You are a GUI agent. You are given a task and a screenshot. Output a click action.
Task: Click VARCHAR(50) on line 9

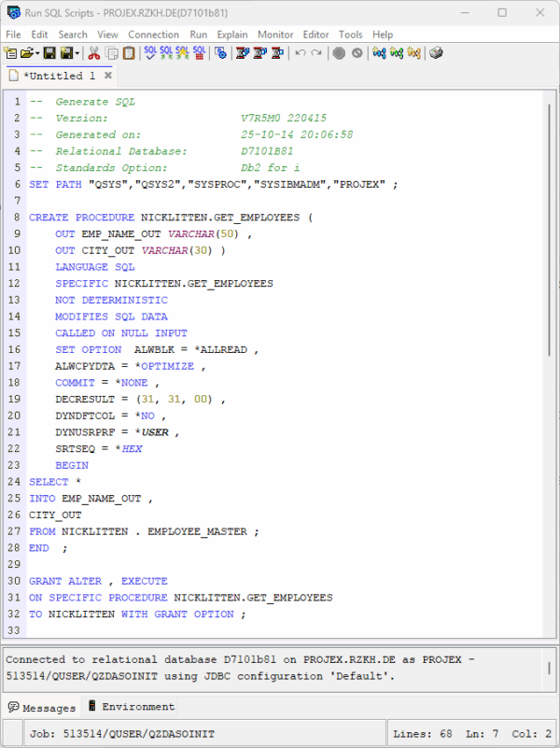[203, 234]
